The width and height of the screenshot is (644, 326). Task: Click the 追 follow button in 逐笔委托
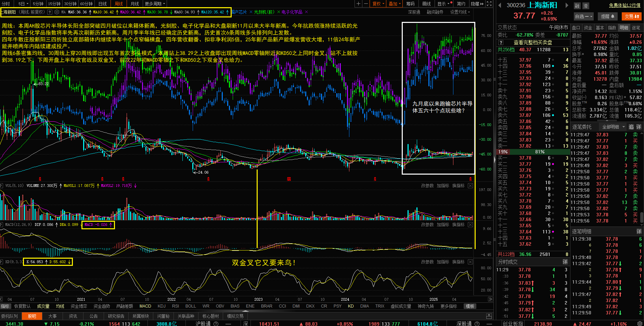point(631,127)
